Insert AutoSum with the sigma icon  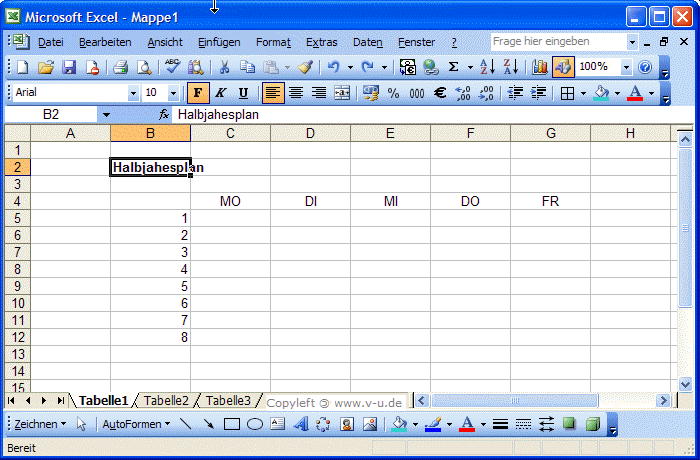coord(454,67)
